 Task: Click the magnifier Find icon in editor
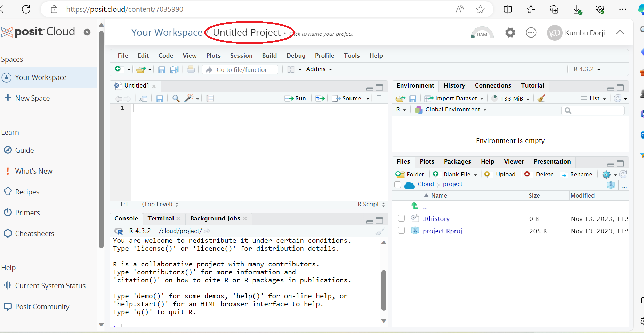click(x=176, y=99)
